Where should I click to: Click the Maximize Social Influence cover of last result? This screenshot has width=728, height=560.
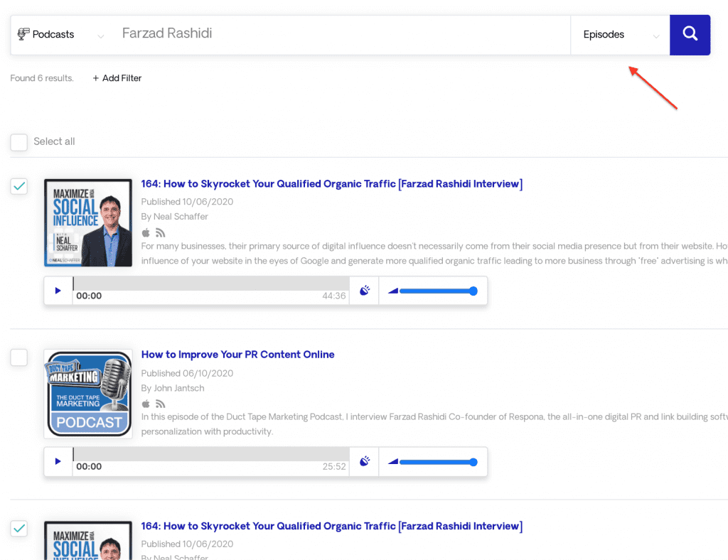tap(88, 541)
